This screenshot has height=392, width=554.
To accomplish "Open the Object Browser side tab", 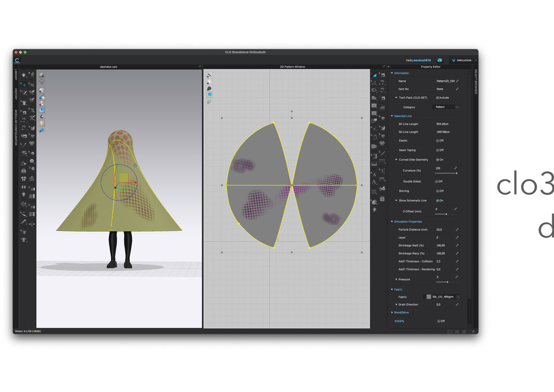I will (476, 81).
